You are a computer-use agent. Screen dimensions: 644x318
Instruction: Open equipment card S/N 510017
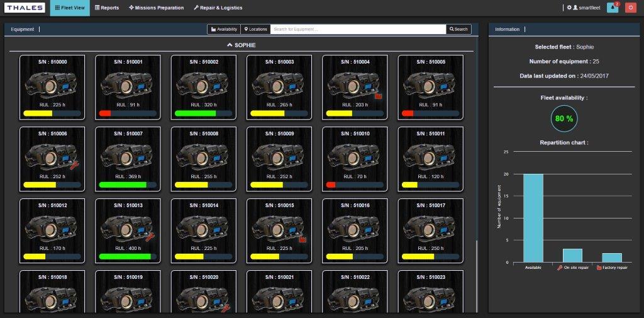click(430, 231)
